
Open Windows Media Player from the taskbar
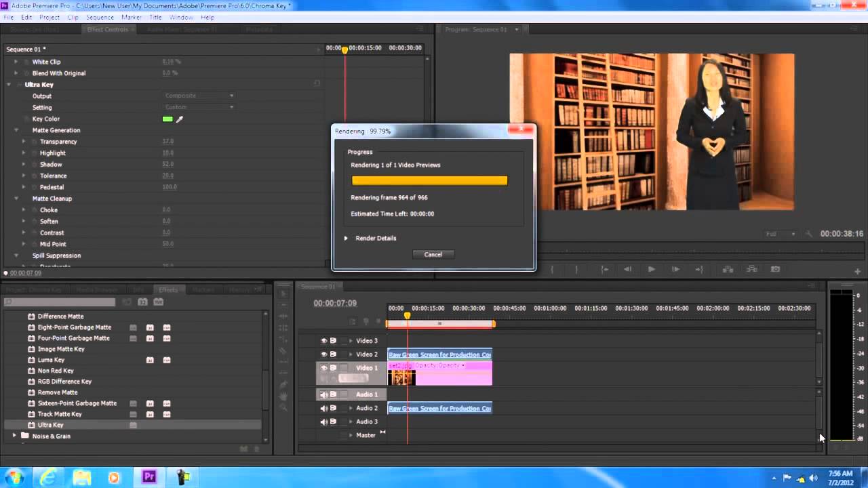pos(114,477)
